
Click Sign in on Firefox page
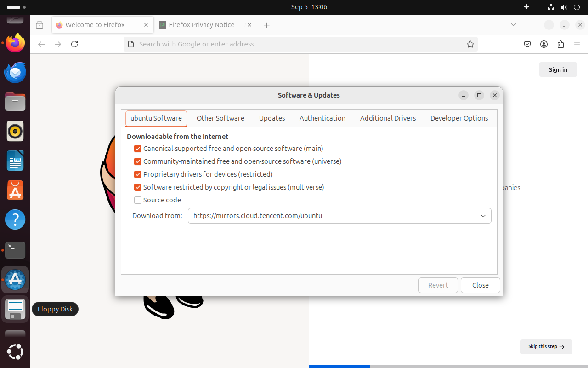click(x=558, y=69)
